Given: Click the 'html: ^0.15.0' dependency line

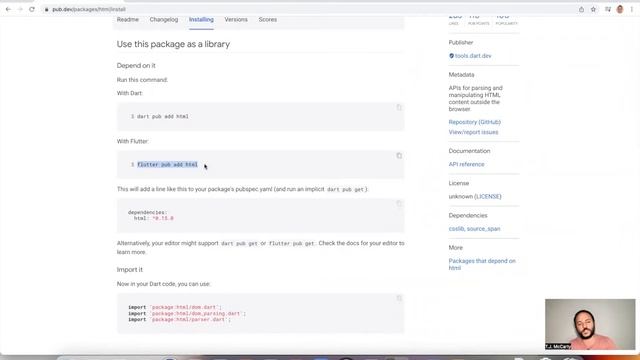Looking at the screenshot, I should click(154, 218).
